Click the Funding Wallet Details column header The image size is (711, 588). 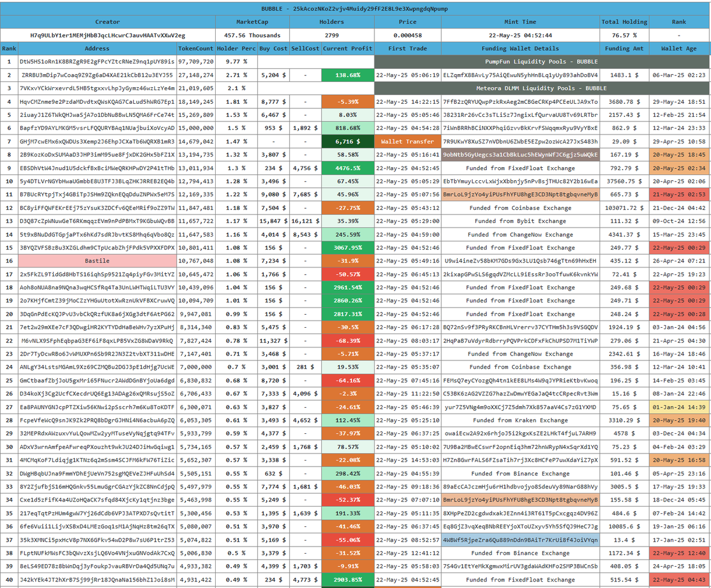[x=520, y=49]
